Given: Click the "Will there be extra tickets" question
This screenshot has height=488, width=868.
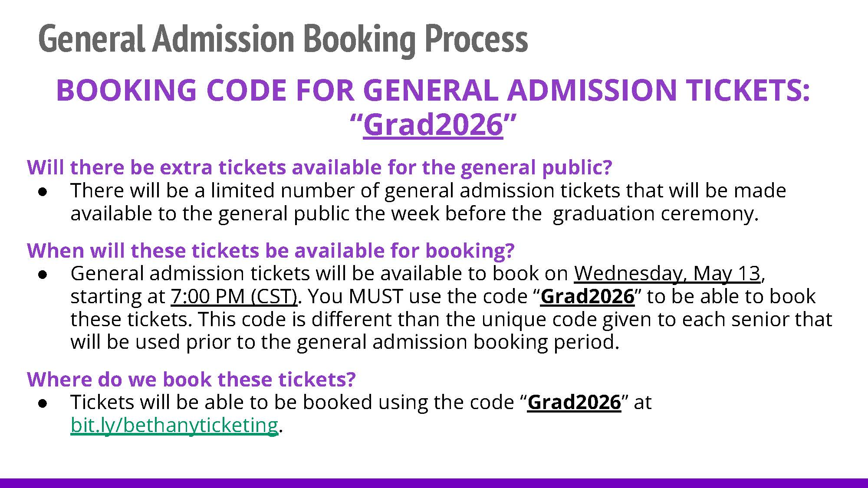Looking at the screenshot, I should (x=319, y=167).
